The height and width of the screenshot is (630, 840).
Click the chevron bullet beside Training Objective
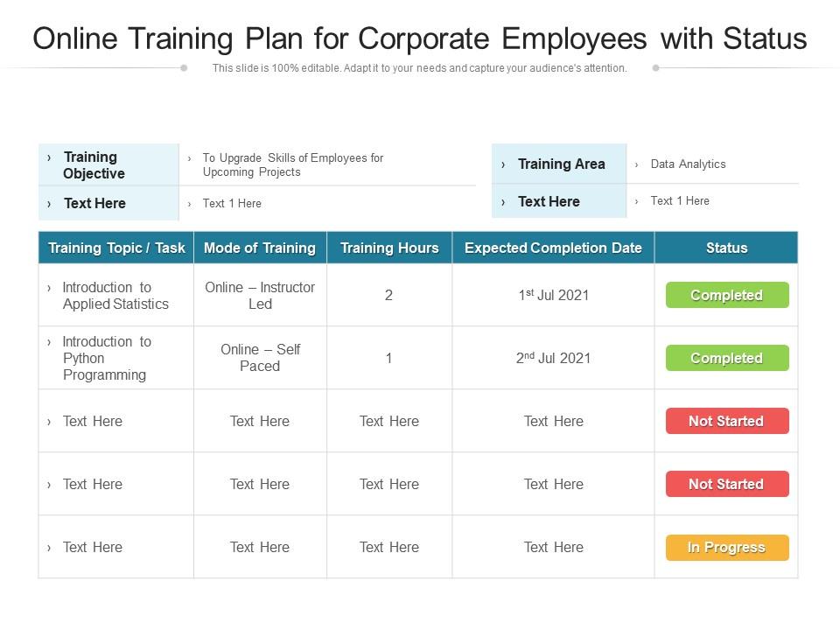pos(49,157)
